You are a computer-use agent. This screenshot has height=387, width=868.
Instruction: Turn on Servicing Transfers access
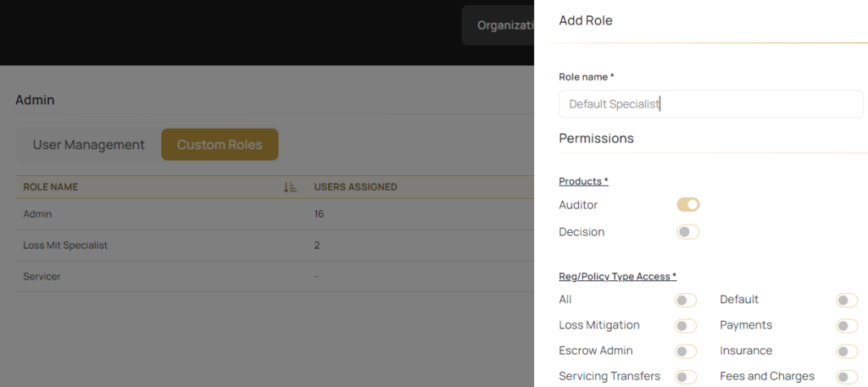tap(686, 377)
